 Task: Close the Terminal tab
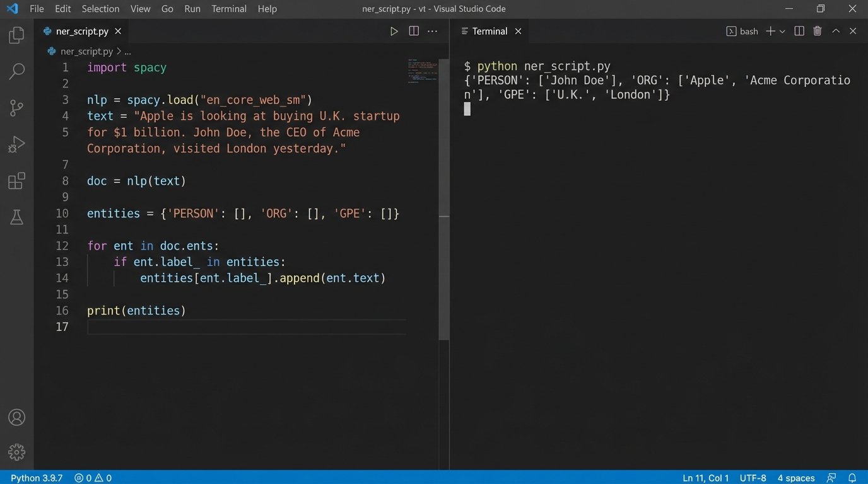point(519,31)
